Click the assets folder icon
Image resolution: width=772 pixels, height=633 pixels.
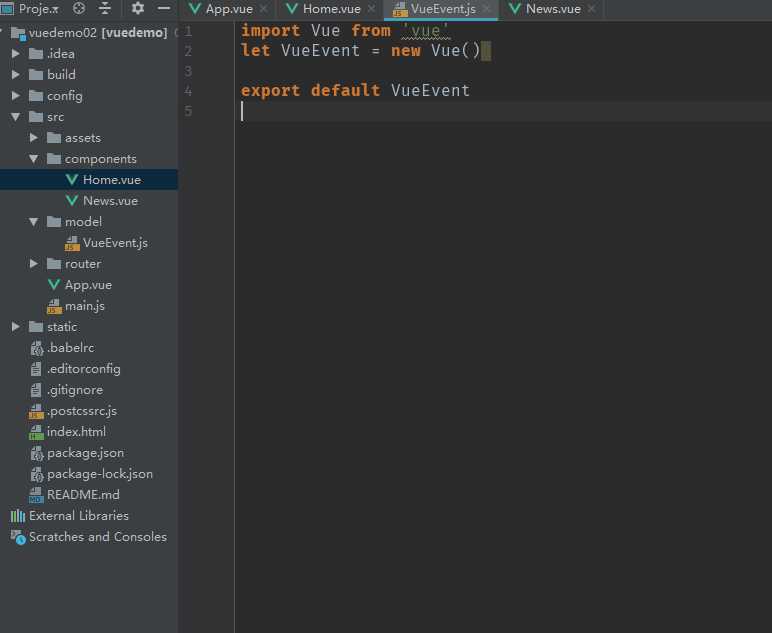point(54,137)
